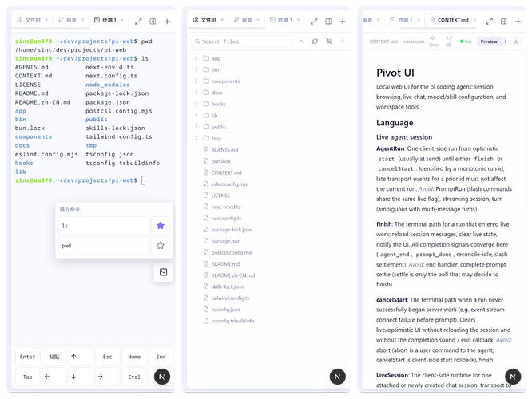Click the round N button in CONTEXT.md panel
532x399 pixels.
513,377
